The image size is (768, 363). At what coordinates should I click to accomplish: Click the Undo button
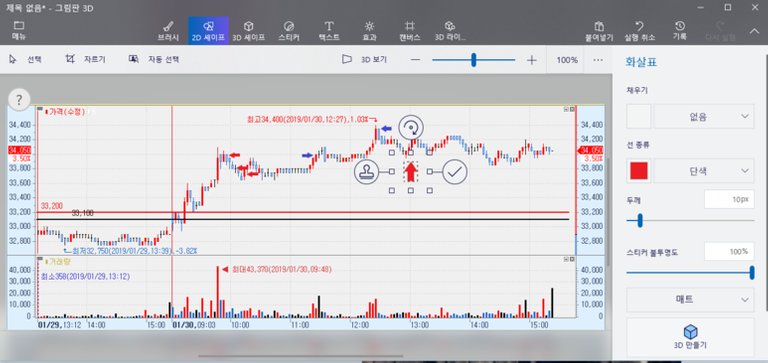click(639, 30)
